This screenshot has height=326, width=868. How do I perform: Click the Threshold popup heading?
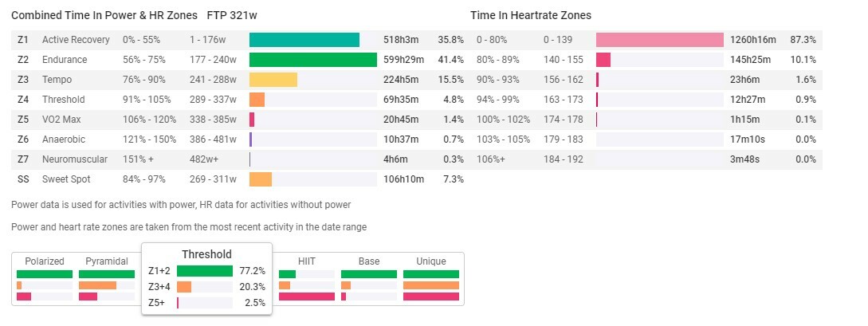click(x=206, y=254)
